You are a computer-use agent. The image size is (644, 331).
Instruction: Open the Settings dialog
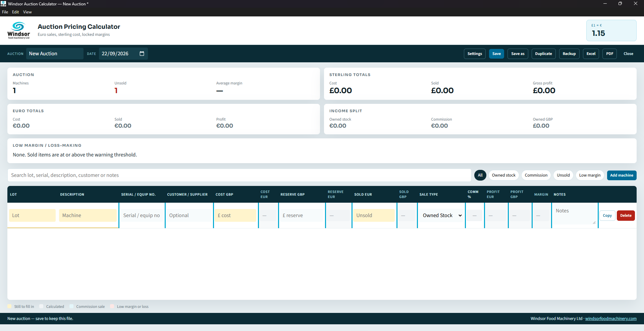coord(475,54)
